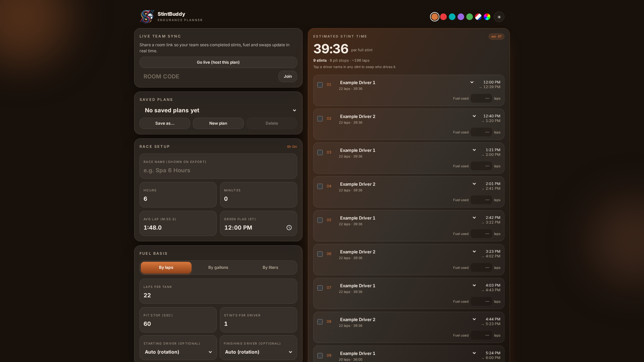
Task: Edit the Avg Lap time field
Action: (178, 224)
